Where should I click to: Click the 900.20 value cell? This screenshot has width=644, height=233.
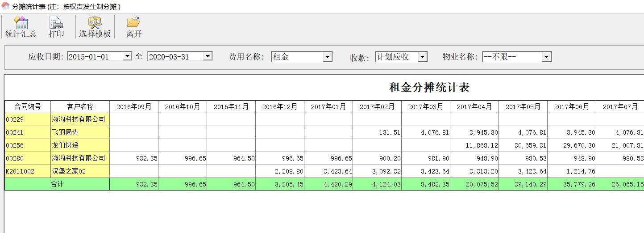[377, 158]
